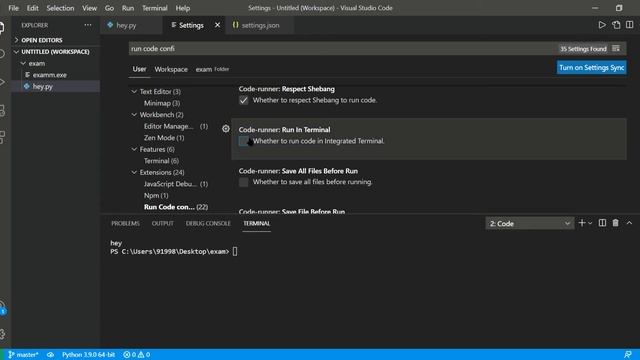Collapse the exam folder

37,63
